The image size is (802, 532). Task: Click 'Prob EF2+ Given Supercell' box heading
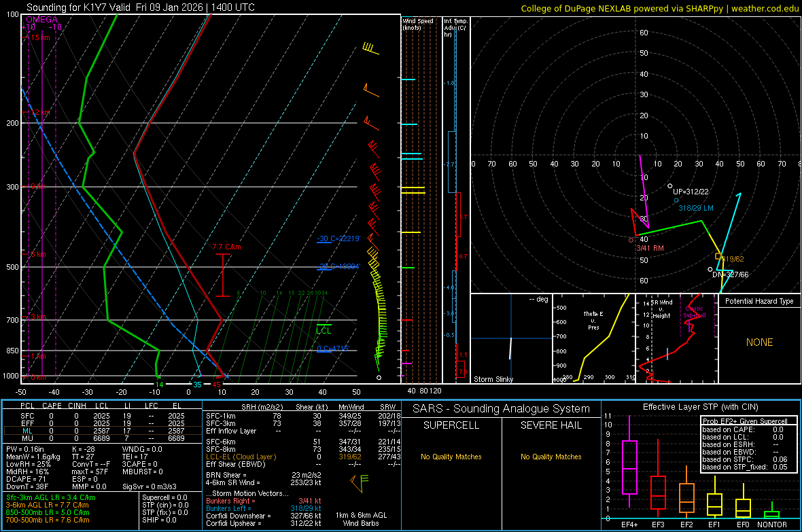(x=745, y=421)
